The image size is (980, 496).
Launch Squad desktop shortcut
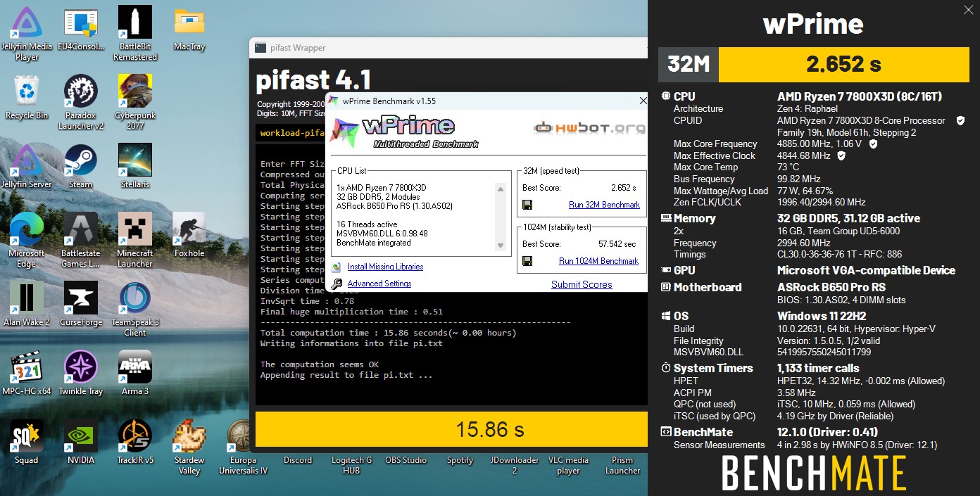(x=27, y=443)
